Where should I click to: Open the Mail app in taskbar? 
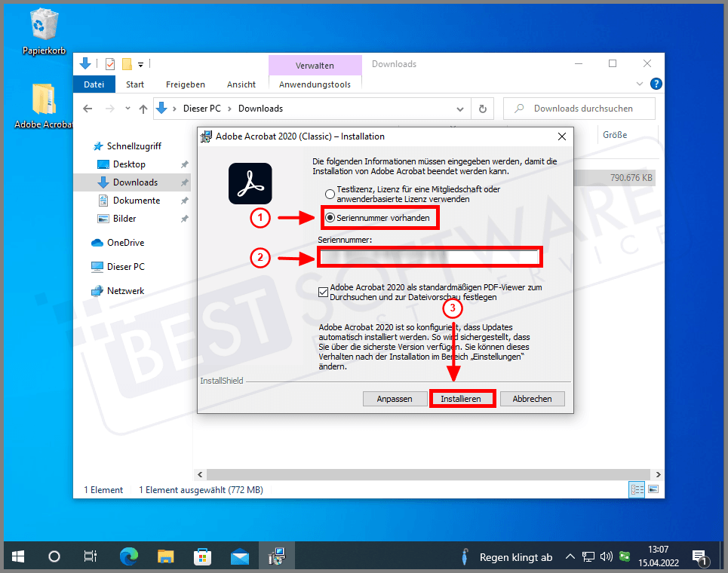[x=239, y=557]
